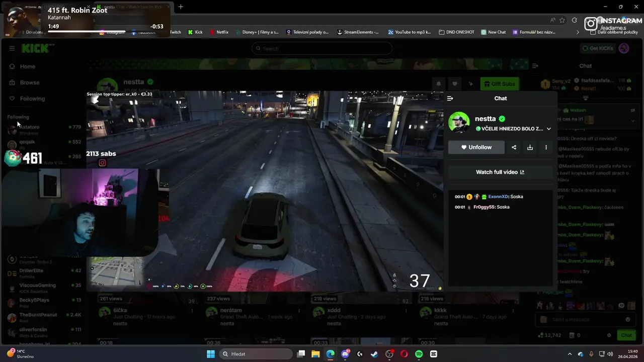The height and width of the screenshot is (362, 644).
Task: Click the notification bell icon on channel page
Action: [438, 84]
